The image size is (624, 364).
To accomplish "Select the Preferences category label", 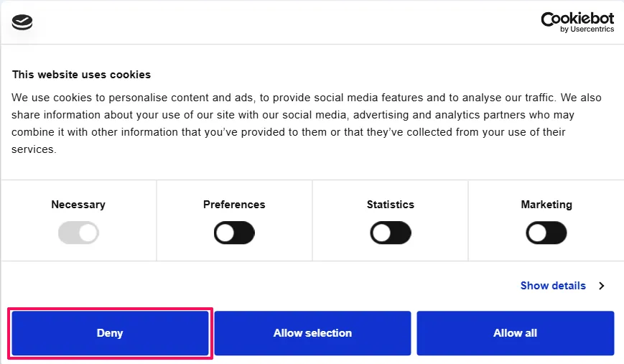I will [234, 205].
